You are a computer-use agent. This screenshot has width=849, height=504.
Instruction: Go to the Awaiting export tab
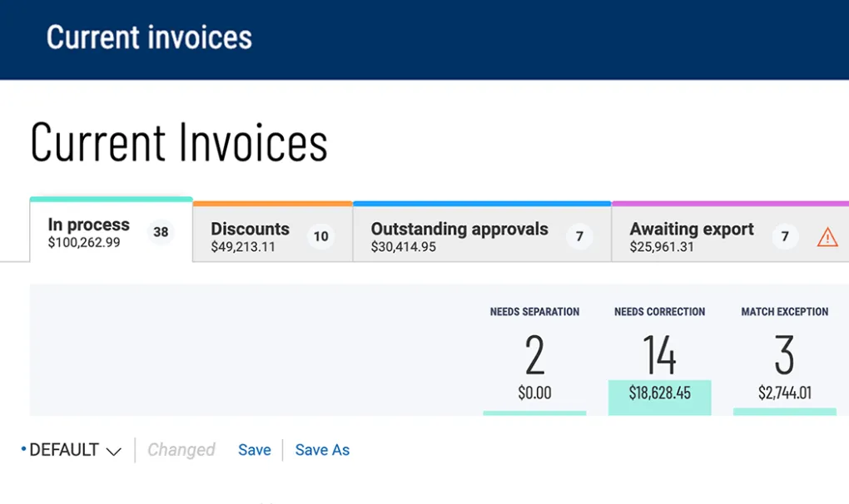pyautogui.click(x=691, y=236)
